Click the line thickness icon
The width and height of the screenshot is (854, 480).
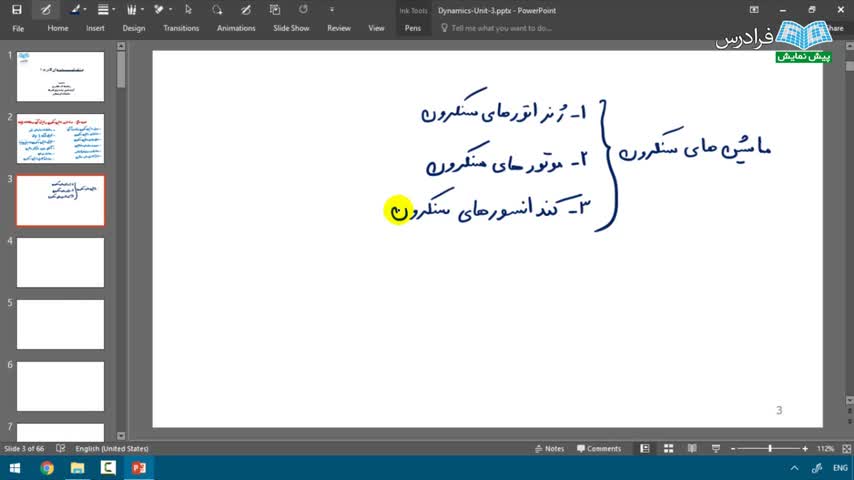coord(103,10)
